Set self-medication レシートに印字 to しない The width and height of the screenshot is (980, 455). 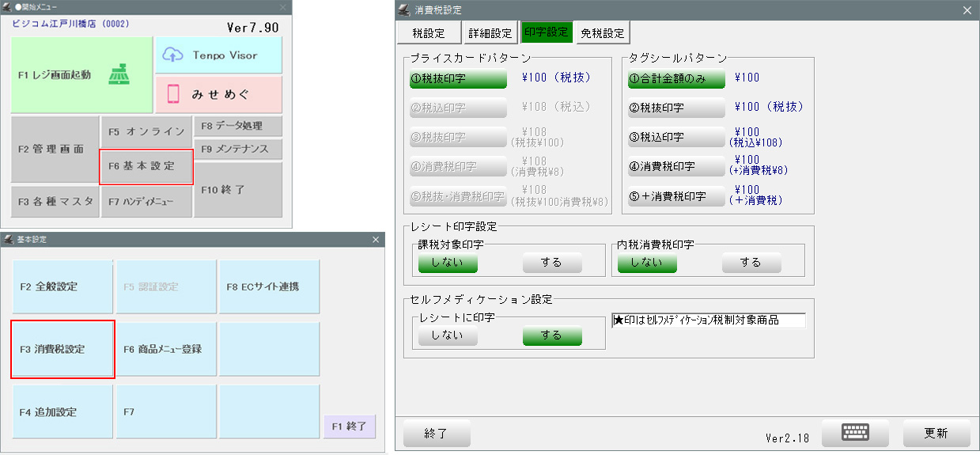coord(448,336)
